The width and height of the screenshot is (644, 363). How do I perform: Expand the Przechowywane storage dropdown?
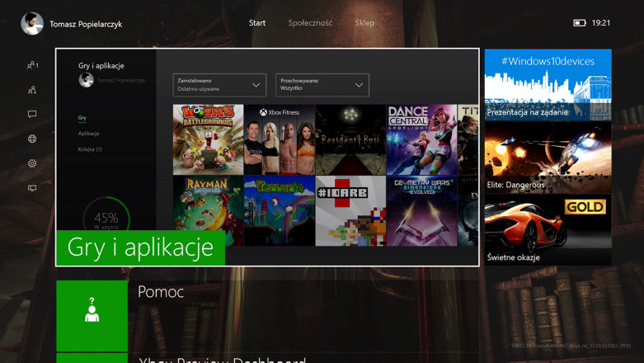[322, 85]
